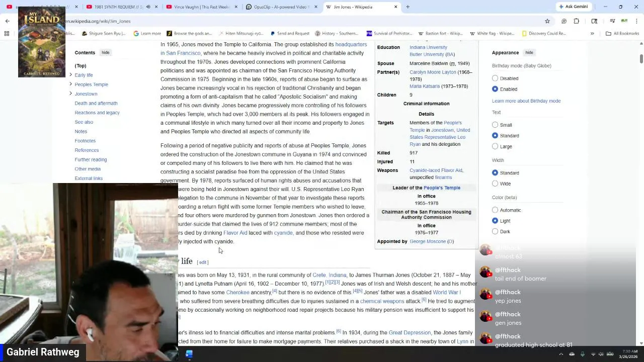Hide the Appearance panel
Image resolution: width=644 pixels, height=362 pixels.
coord(529,52)
